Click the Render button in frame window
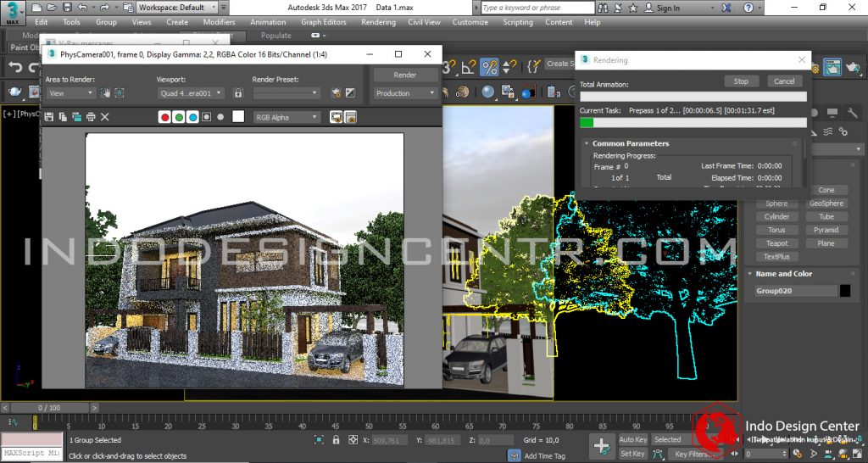868x463 pixels. [x=405, y=75]
